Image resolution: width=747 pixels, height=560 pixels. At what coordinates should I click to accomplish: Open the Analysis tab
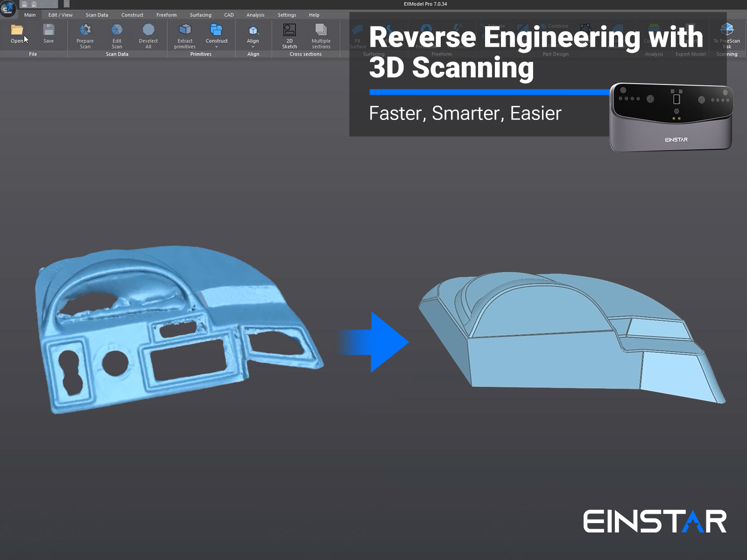255,15
